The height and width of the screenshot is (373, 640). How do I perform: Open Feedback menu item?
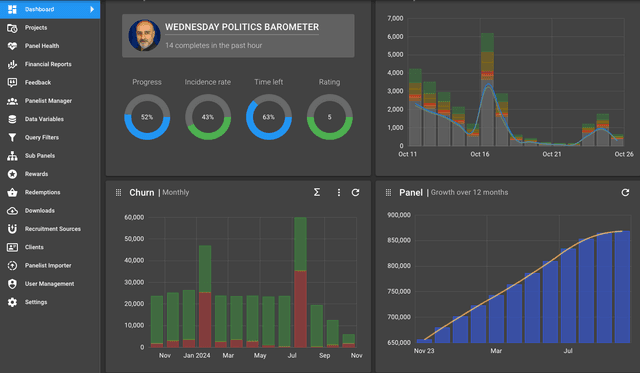point(50,82)
